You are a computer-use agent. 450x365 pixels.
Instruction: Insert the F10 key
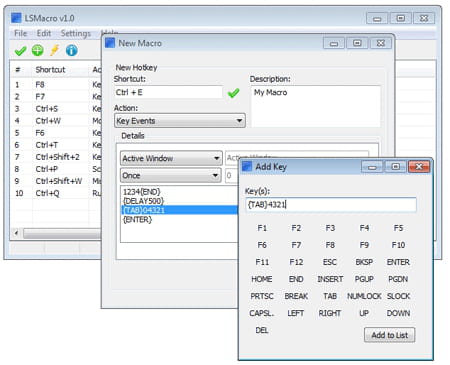[x=398, y=245]
